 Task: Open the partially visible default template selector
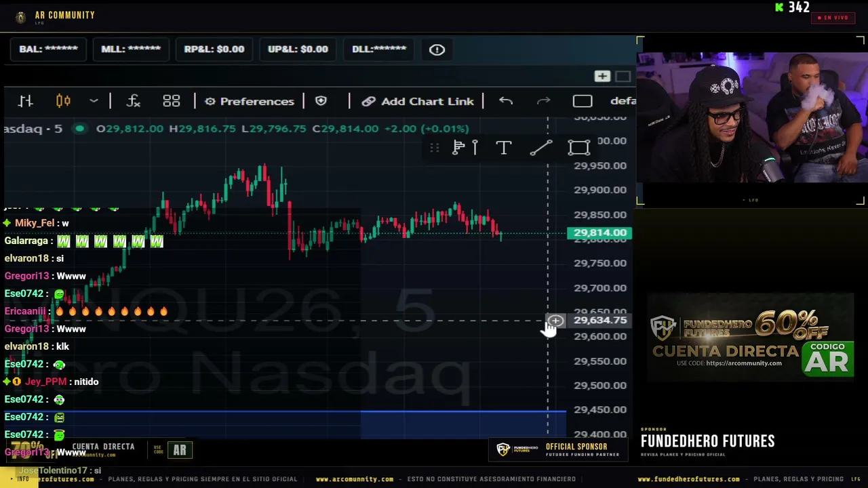click(x=623, y=101)
